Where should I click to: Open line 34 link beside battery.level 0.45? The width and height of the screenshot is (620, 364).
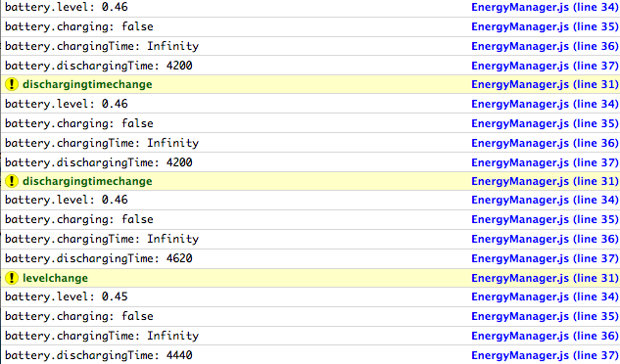545,296
